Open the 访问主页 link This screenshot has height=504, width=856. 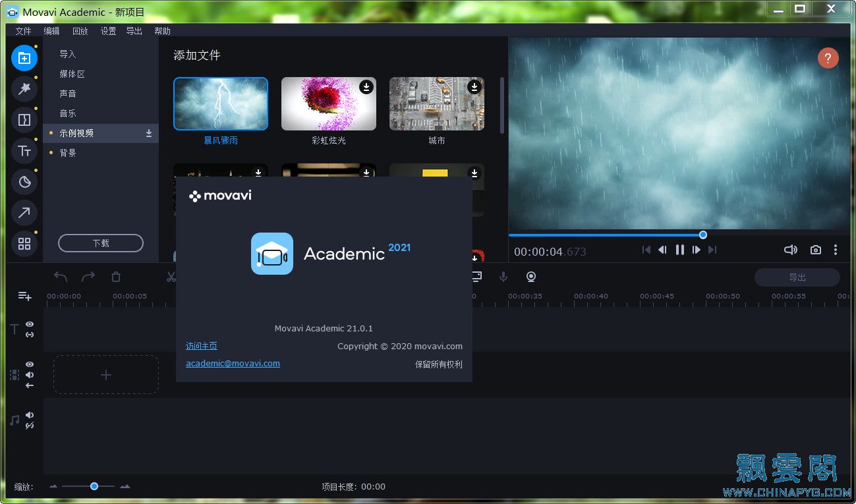tap(202, 346)
